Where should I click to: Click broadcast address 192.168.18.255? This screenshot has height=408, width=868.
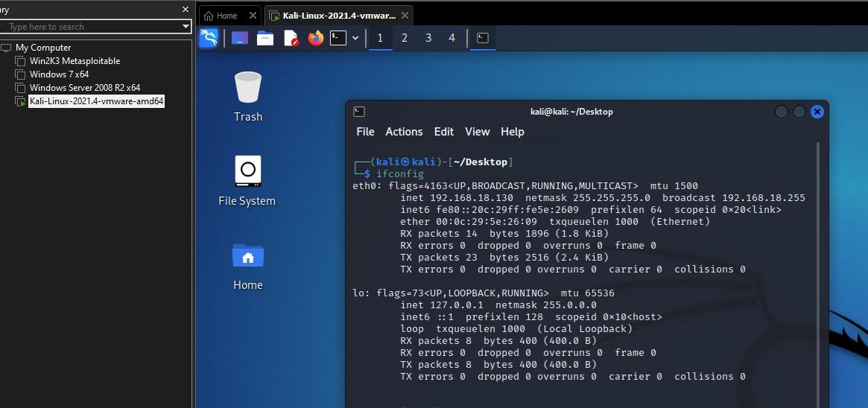[764, 198]
